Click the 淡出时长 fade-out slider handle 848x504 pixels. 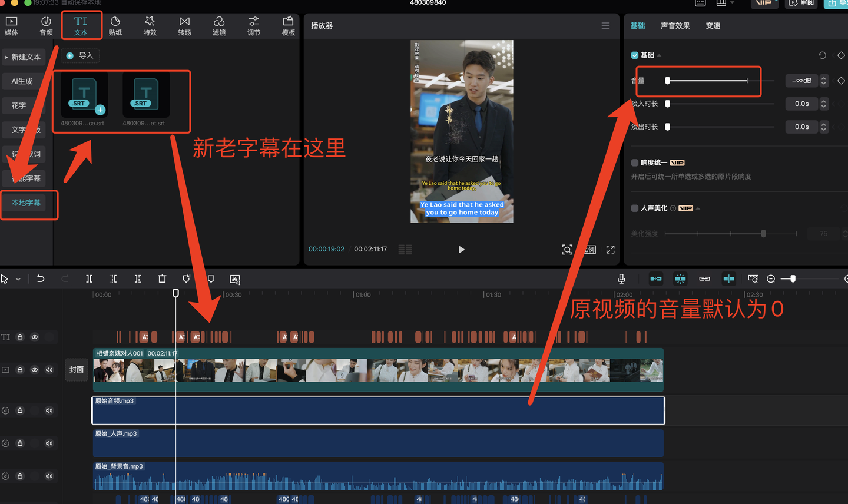pyautogui.click(x=667, y=127)
